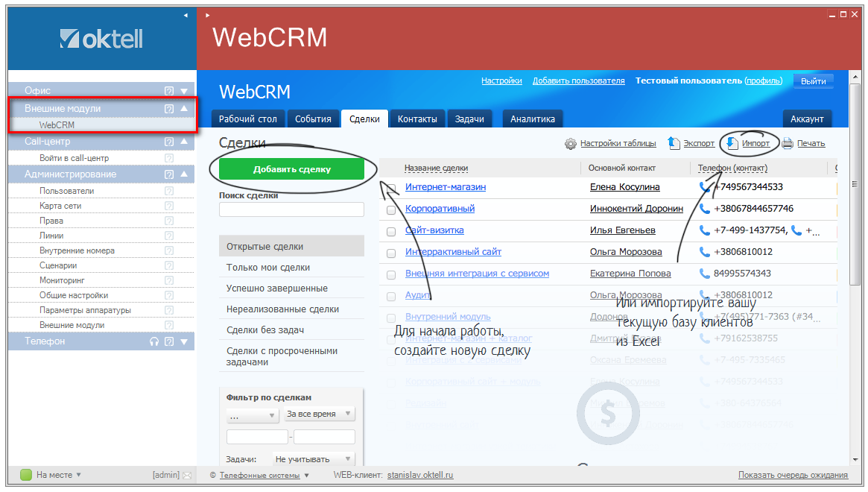Select checkbox for Интеррактивный сайт row
868x492 pixels.
[x=391, y=253]
